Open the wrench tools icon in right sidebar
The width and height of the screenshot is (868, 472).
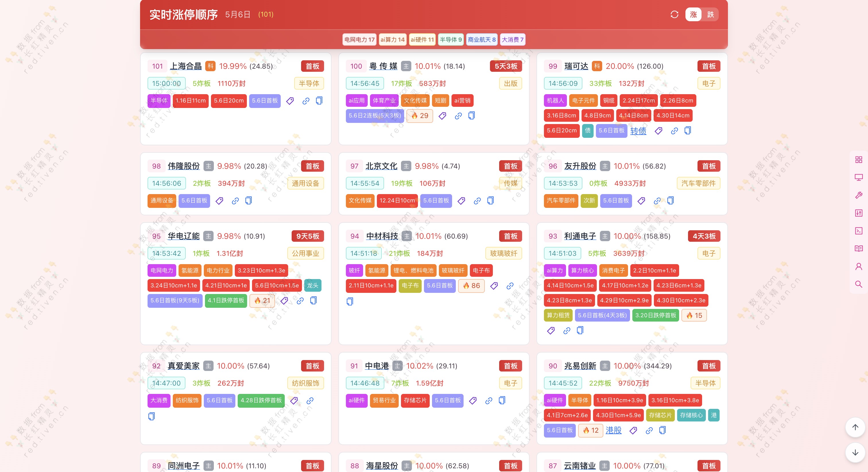(859, 195)
